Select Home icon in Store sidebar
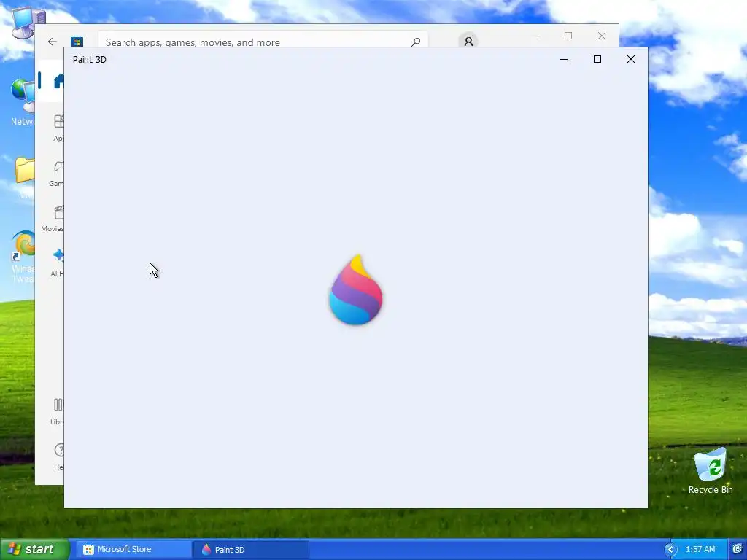 58,81
